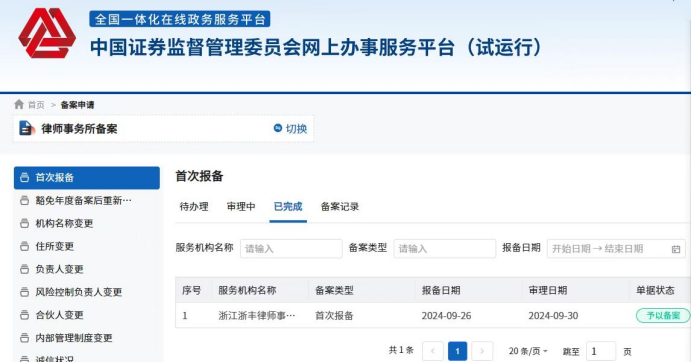This screenshot has width=692, height=362.
Task: Switch to the 待办理 tab
Action: pos(194,207)
